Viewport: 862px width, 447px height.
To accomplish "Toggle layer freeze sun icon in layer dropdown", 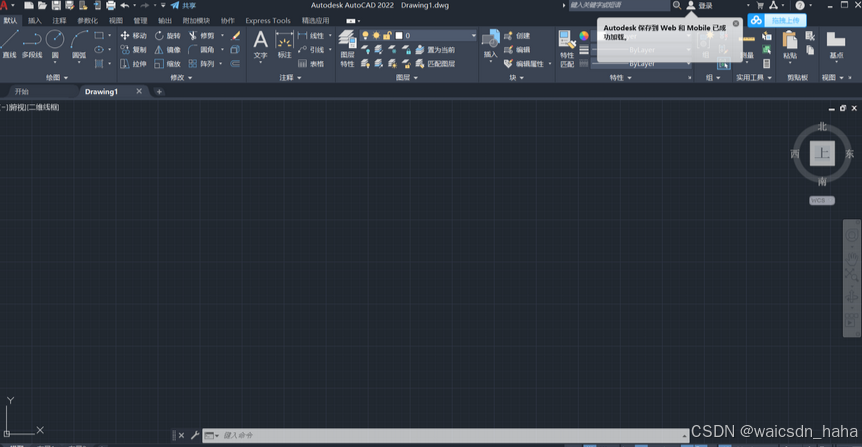I will point(376,35).
